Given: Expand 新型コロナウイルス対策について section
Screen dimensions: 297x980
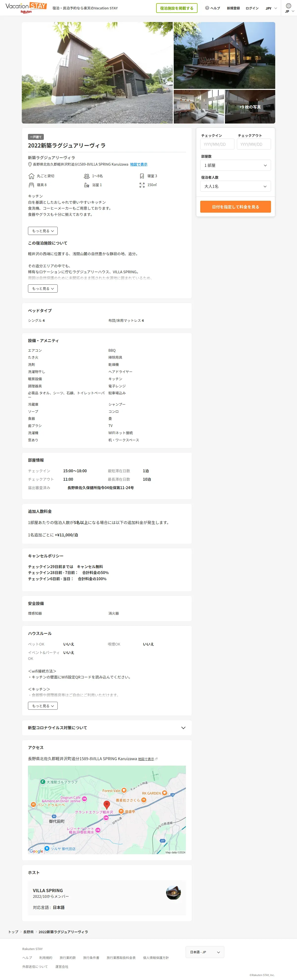Looking at the screenshot, I should tap(107, 728).
